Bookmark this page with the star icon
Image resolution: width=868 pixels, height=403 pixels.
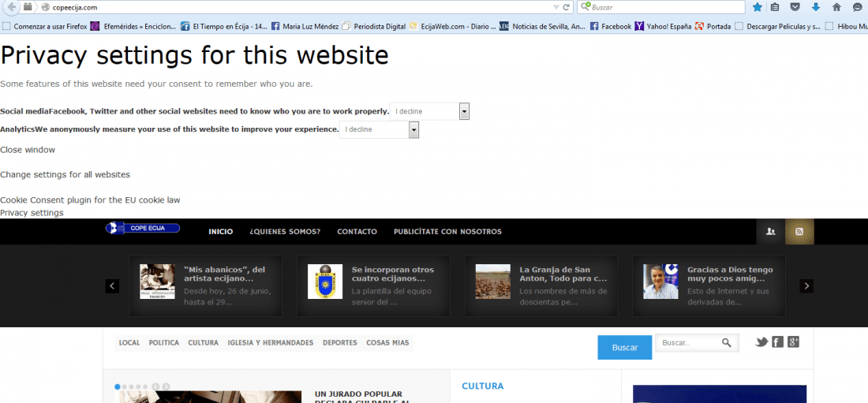[758, 7]
